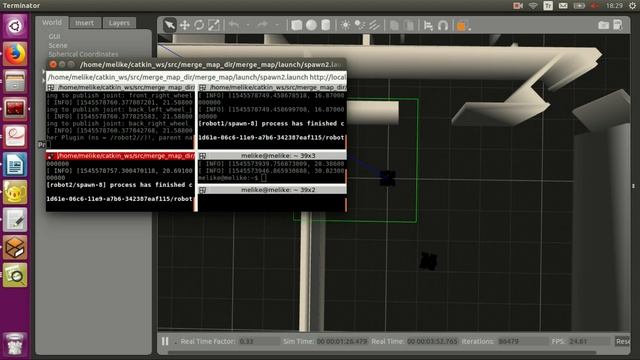640x360 pixels.
Task: Activate the rotate mode tool in Gazebo
Action: click(x=199, y=25)
